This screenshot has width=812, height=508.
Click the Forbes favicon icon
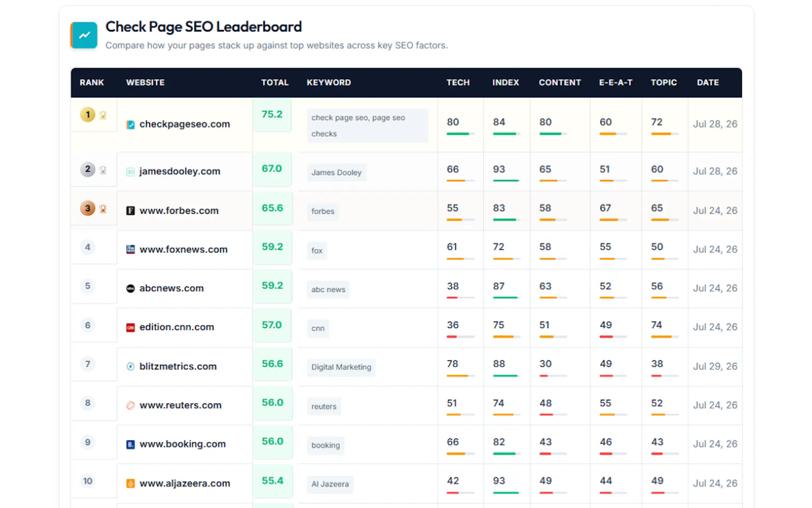coord(130,211)
